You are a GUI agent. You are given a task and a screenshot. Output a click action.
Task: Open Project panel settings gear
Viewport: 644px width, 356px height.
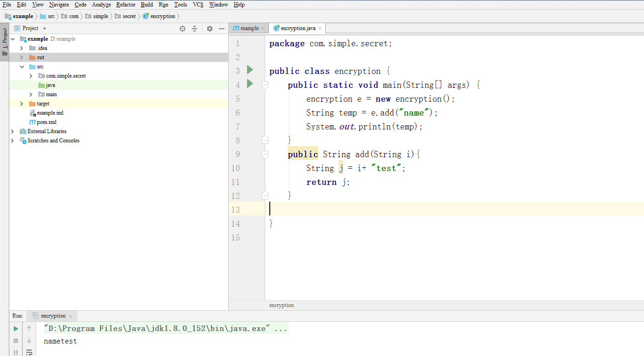point(210,29)
